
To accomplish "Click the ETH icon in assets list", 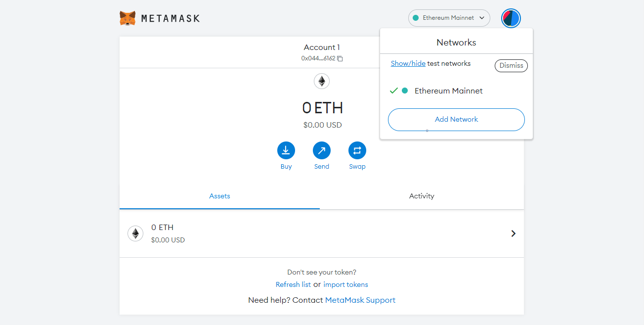I will click(135, 233).
